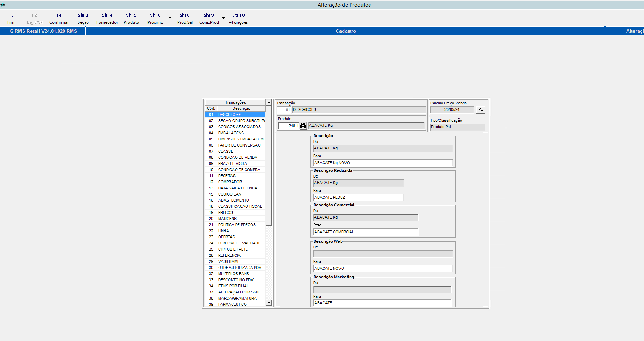Advance using the ShF6 Próximo function
The height and width of the screenshot is (341, 644).
[155, 18]
